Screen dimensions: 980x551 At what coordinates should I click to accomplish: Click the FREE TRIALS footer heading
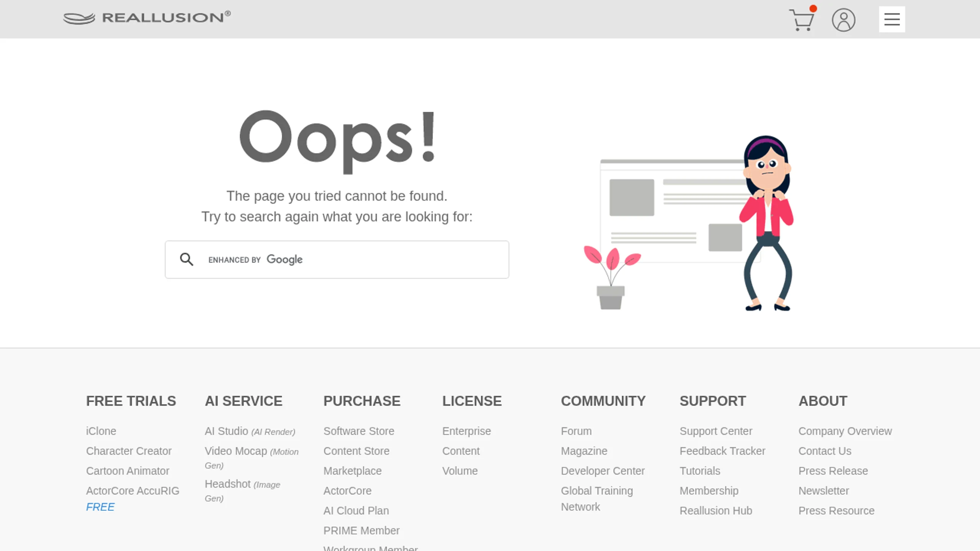pyautogui.click(x=131, y=401)
